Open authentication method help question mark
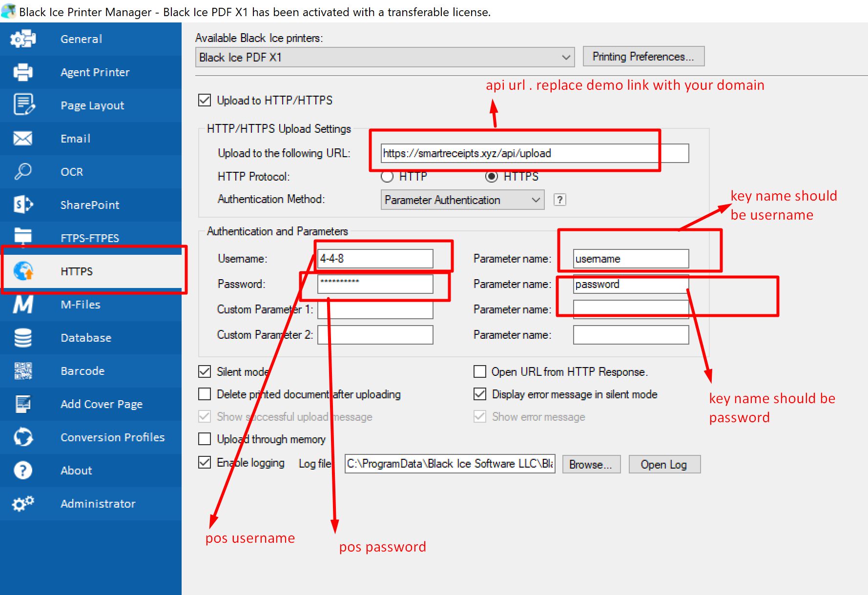The height and width of the screenshot is (595, 868). (560, 200)
